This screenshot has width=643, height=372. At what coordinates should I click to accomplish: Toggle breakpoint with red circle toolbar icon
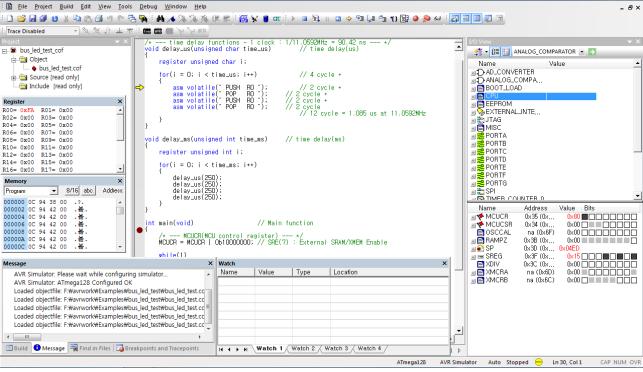pyautogui.click(x=415, y=18)
